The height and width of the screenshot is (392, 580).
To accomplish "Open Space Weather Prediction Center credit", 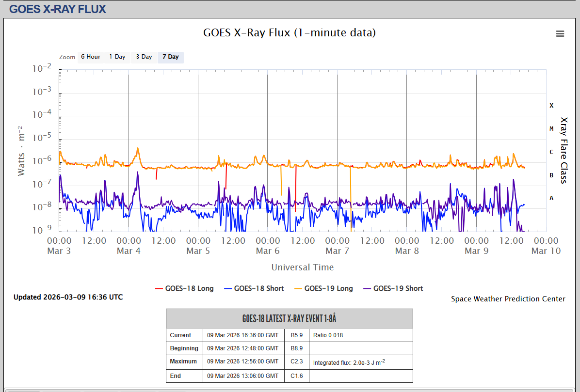I will [508, 299].
